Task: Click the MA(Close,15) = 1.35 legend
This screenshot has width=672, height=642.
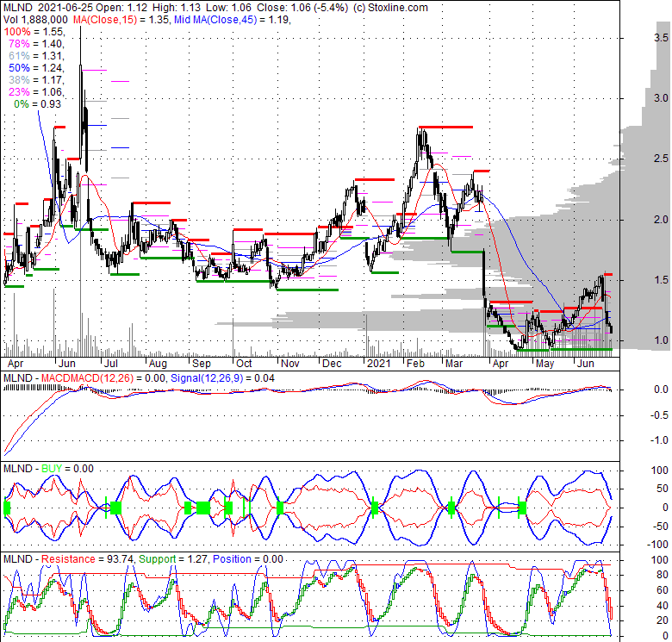Action: pyautogui.click(x=121, y=20)
